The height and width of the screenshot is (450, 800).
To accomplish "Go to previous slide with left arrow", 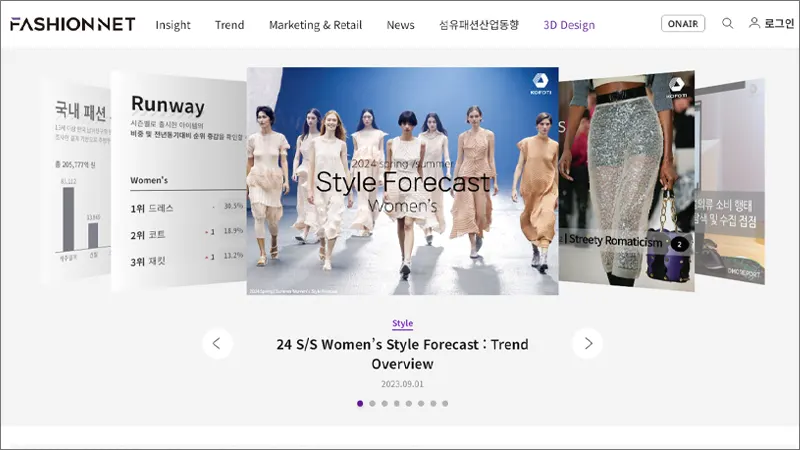I will [x=217, y=343].
